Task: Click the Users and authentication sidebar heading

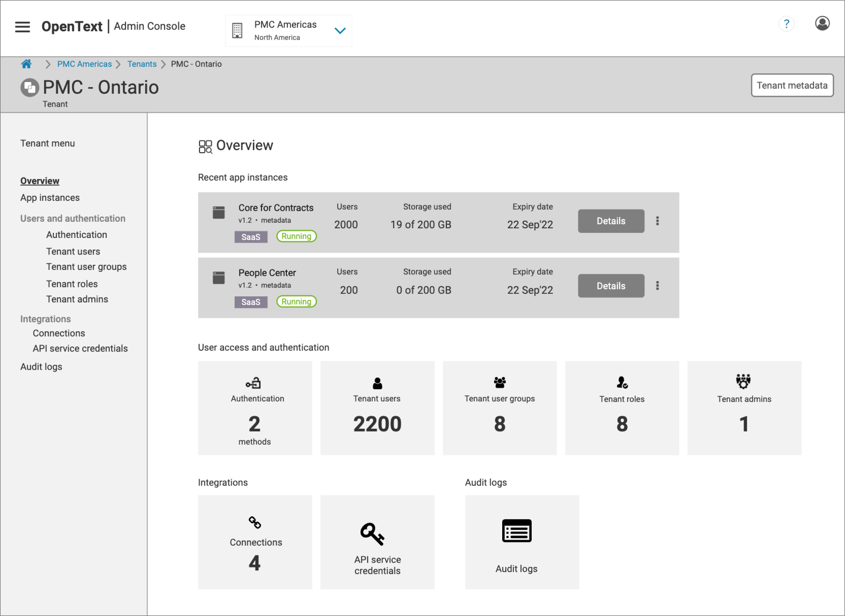Action: (x=73, y=218)
